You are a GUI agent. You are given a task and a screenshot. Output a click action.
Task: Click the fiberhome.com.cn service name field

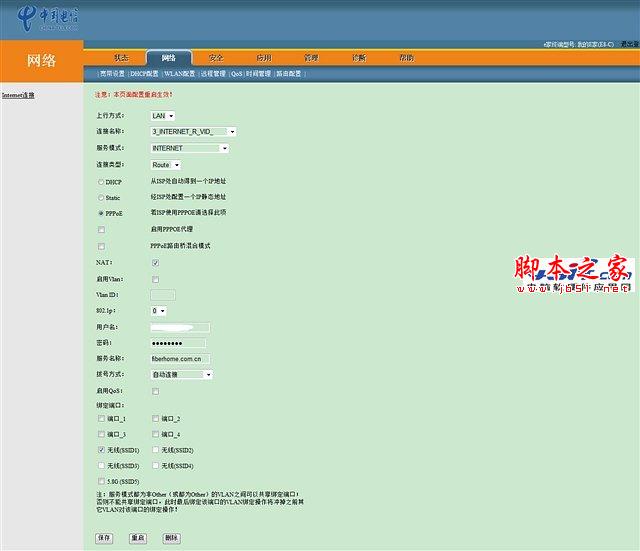(x=180, y=359)
